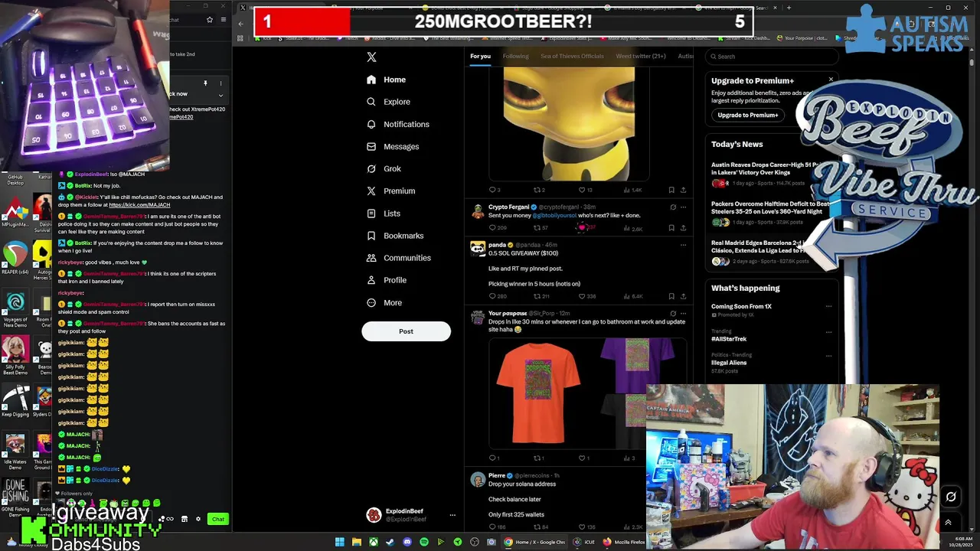Click the Profile icon in sidebar
The image size is (980, 551).
pos(371,280)
